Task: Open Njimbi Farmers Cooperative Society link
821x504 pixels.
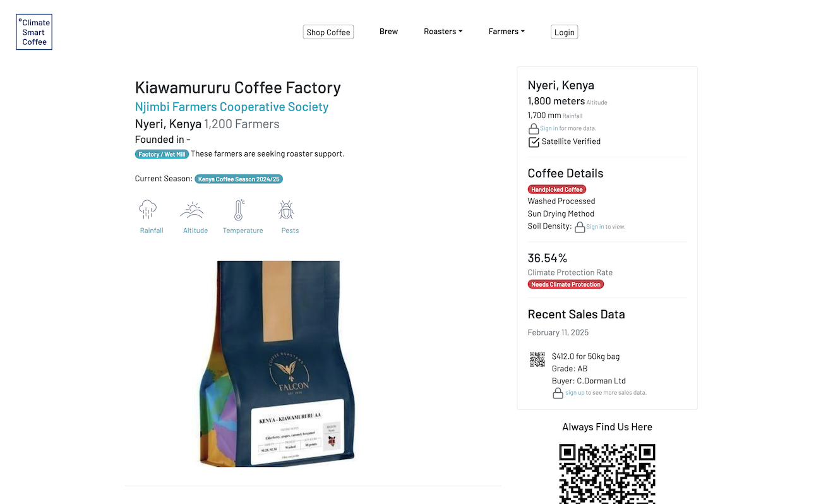Action: [x=232, y=107]
